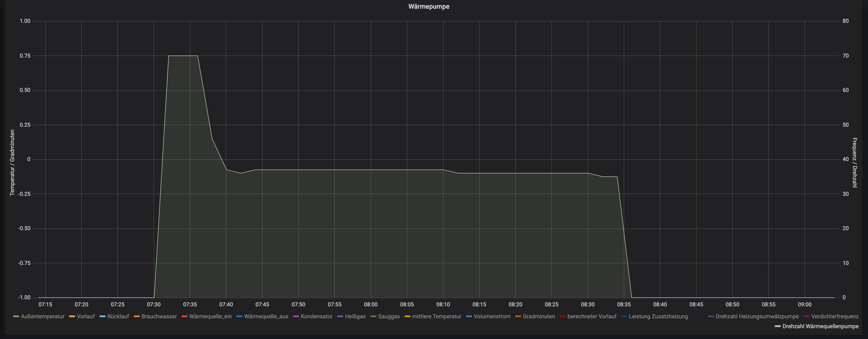The width and height of the screenshot is (868, 339).
Task: Toggle Vorlauf series in legend
Action: coord(86,316)
